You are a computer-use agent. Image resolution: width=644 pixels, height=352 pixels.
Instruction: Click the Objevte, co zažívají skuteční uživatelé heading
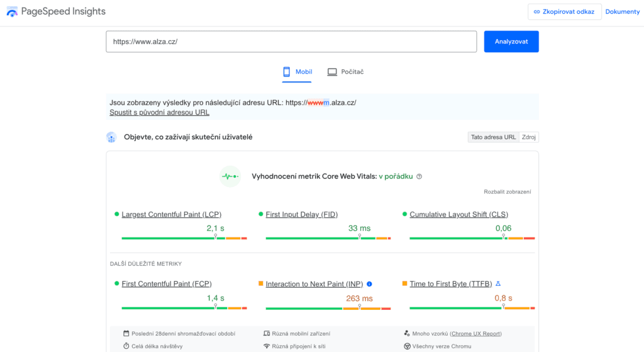coord(188,137)
